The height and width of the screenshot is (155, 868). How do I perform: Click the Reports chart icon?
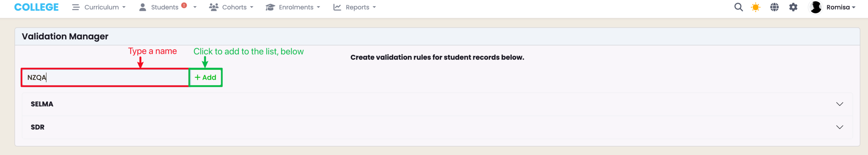[x=337, y=7]
